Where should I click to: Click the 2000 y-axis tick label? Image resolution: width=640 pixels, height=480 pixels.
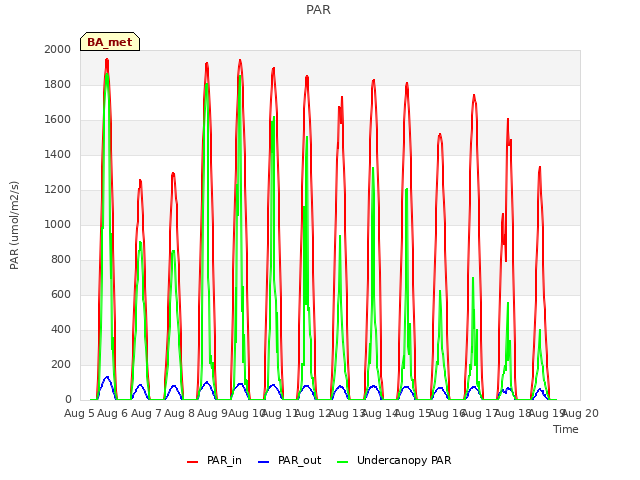(58, 49)
